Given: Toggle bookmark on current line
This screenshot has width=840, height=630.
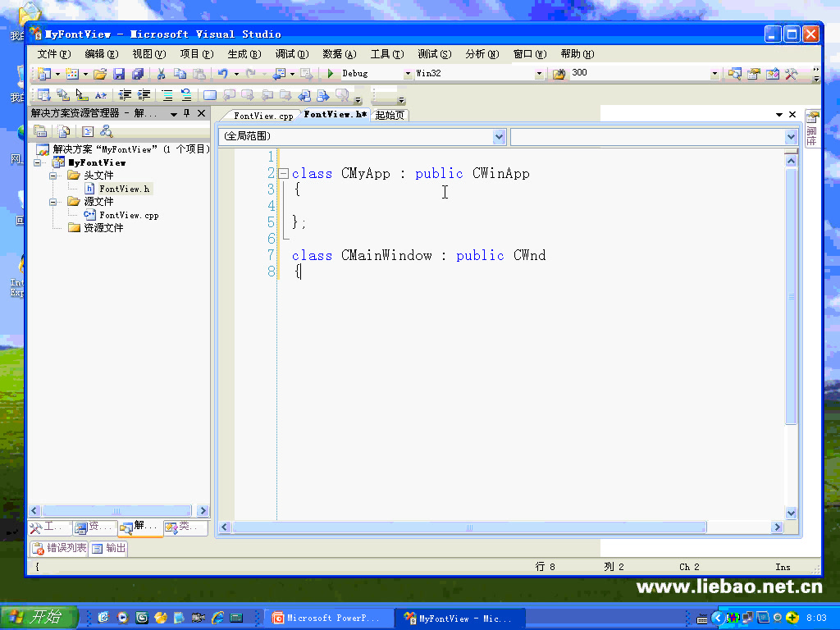Looking at the screenshot, I should coord(209,95).
